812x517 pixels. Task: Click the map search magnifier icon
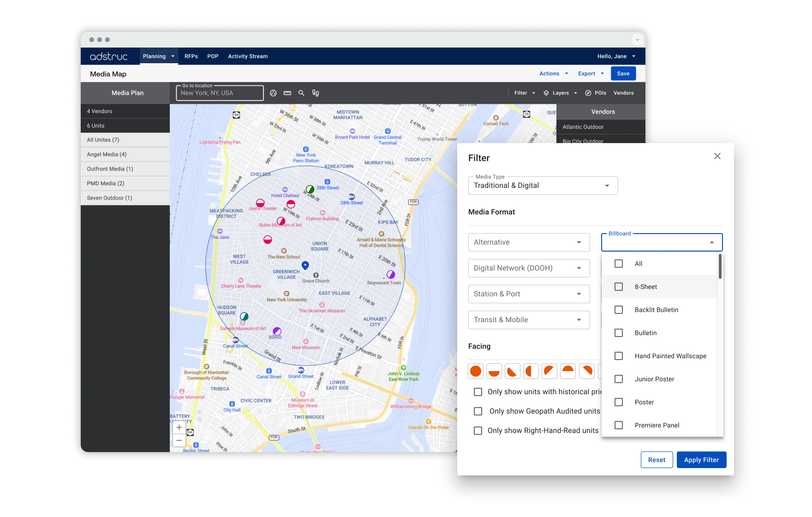tap(301, 93)
